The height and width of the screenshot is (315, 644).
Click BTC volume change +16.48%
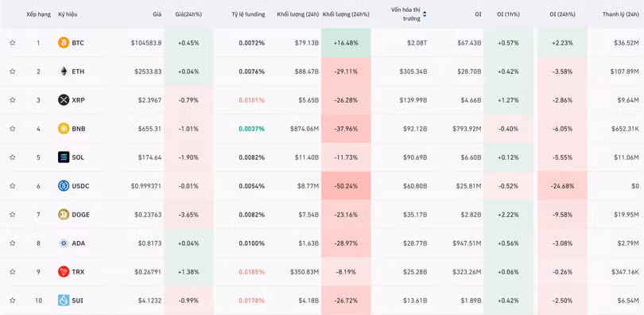[346, 43]
